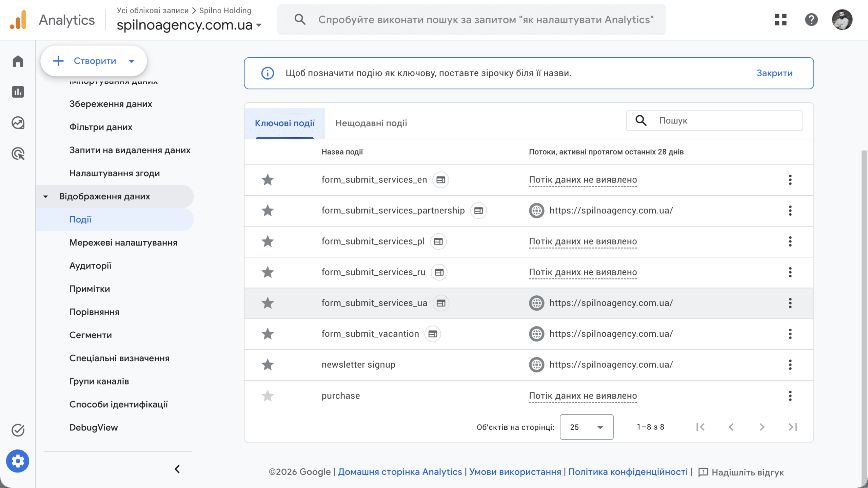
Task: Jump to the last page of events
Action: pyautogui.click(x=793, y=427)
